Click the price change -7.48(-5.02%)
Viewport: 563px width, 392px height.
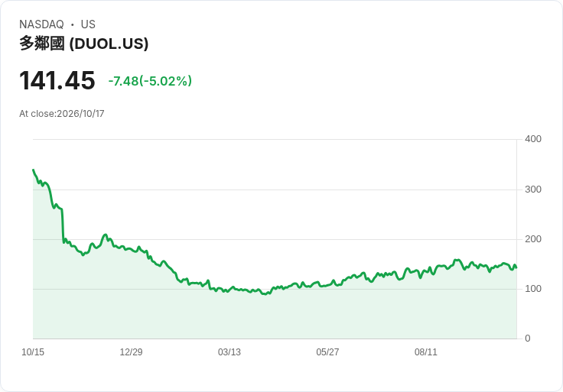tap(150, 81)
